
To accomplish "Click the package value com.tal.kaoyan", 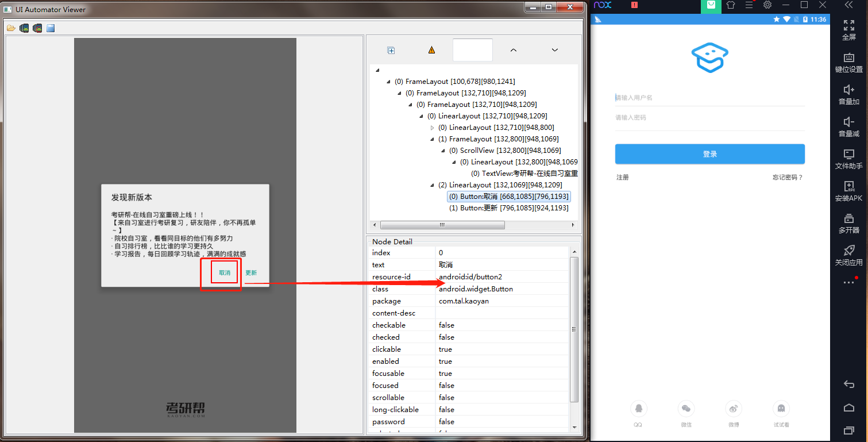I will click(464, 301).
